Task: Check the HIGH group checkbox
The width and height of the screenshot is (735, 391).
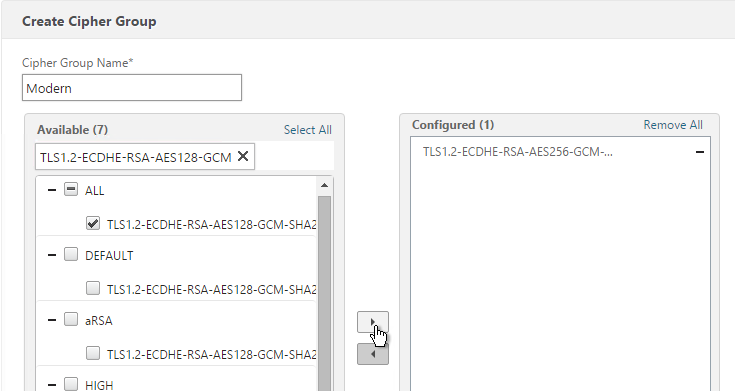Action: (71, 384)
